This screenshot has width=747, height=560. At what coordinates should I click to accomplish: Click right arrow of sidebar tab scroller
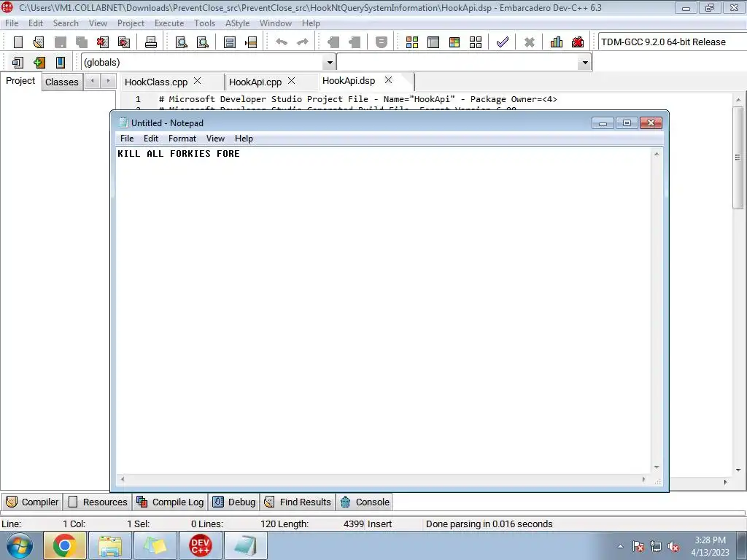coord(108,82)
